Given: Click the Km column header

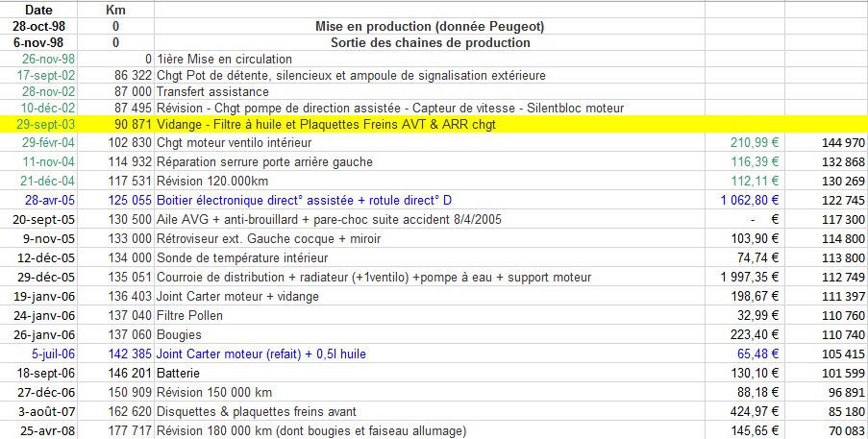Looking at the screenshot, I should [115, 9].
